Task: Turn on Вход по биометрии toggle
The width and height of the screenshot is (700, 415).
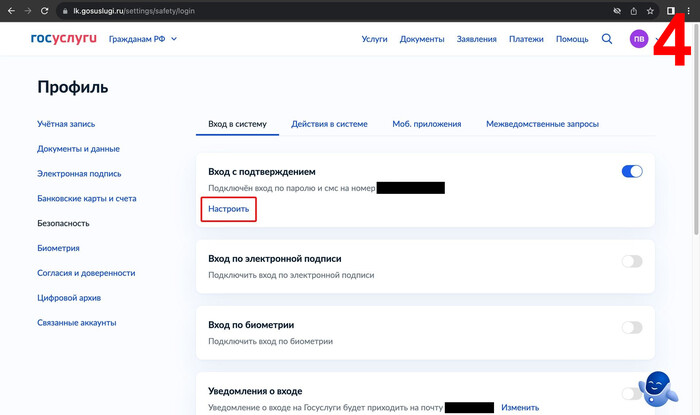Action: pyautogui.click(x=632, y=327)
